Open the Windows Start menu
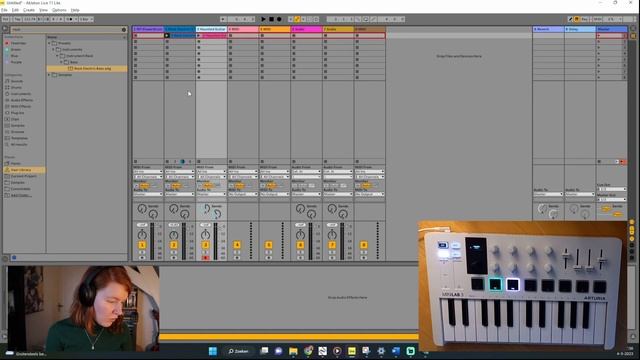 tap(213, 351)
